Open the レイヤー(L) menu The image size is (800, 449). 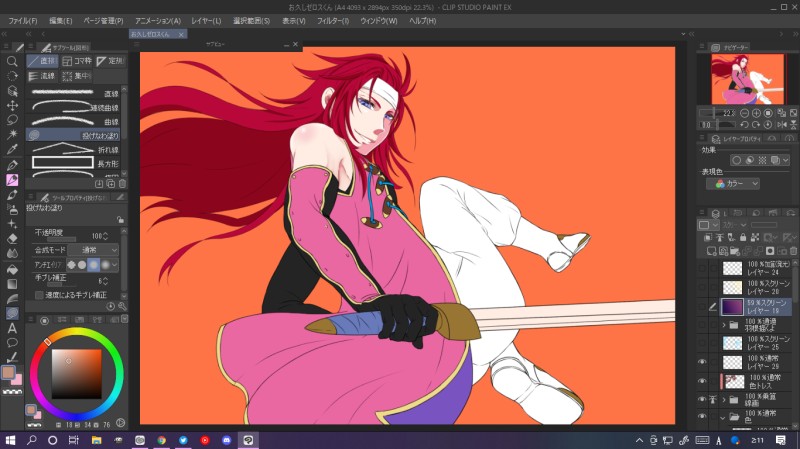(x=206, y=20)
